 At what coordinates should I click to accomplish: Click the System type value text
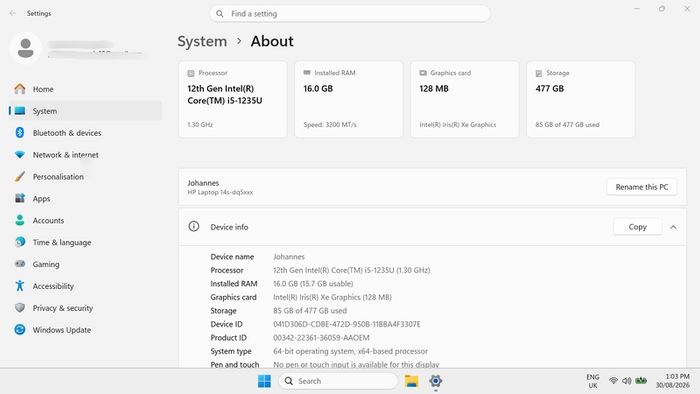coord(350,351)
